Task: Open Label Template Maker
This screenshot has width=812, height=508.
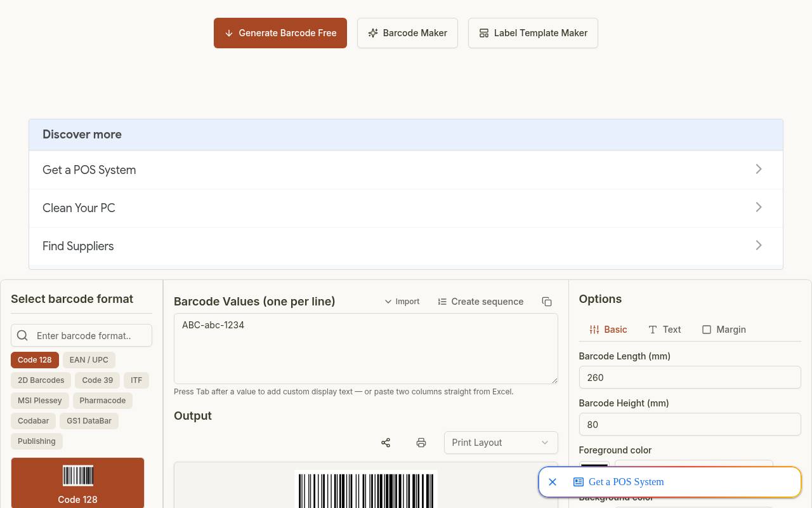Action: click(x=533, y=33)
